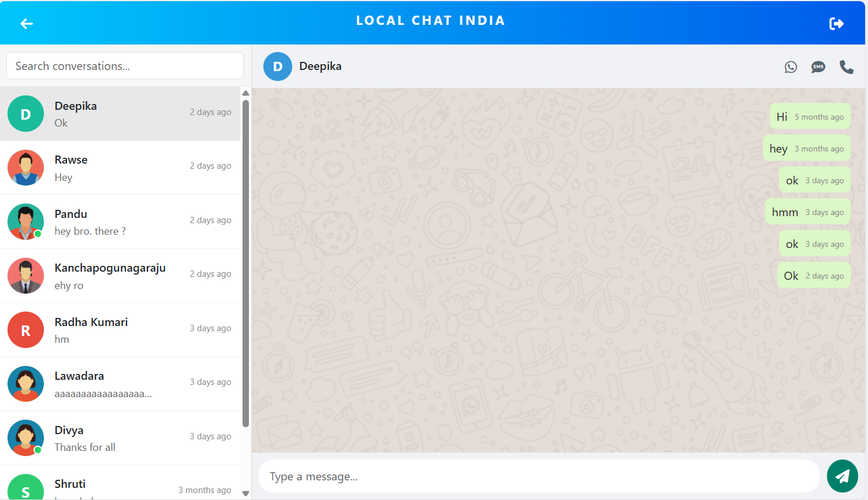
Task: Click 'hey bro. there ?' message preview
Action: 90,231
